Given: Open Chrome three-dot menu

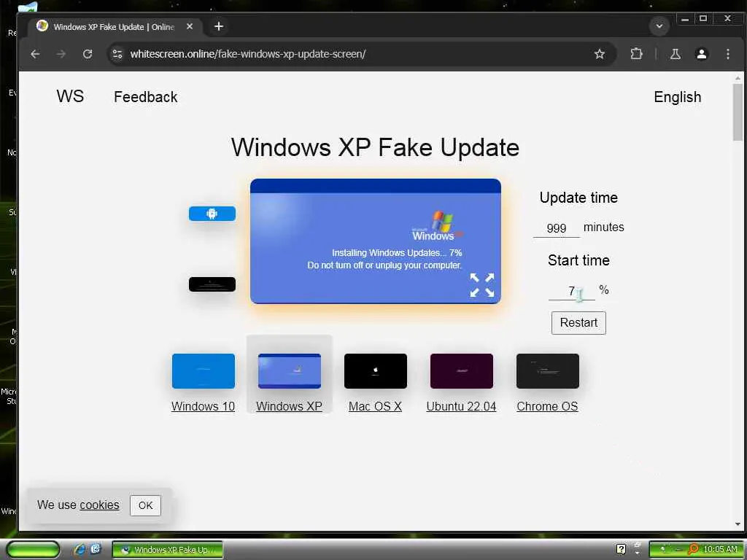Looking at the screenshot, I should pos(727,54).
